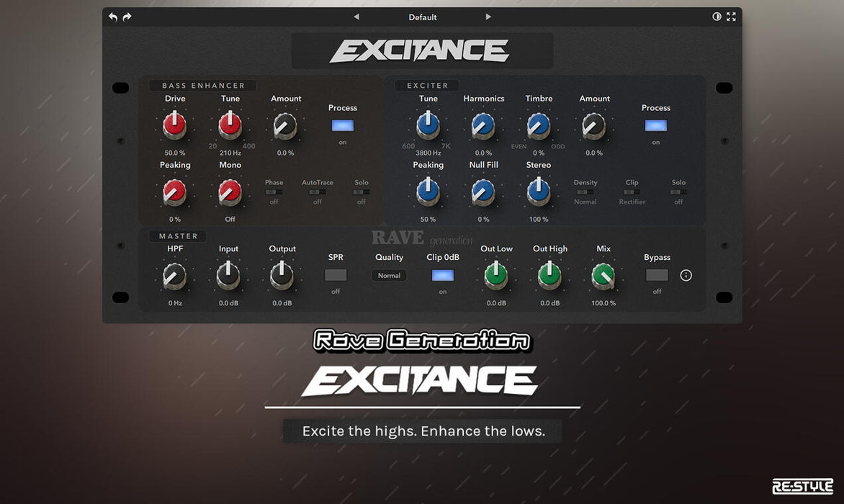Screen dimensions: 844x504
Task: Click the Exciter Amount knob
Action: tap(593, 126)
